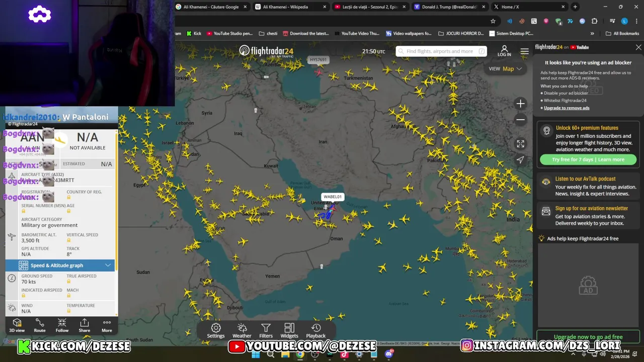Open Chrome three-dot menu
The height and width of the screenshot is (362, 644).
[x=636, y=21]
